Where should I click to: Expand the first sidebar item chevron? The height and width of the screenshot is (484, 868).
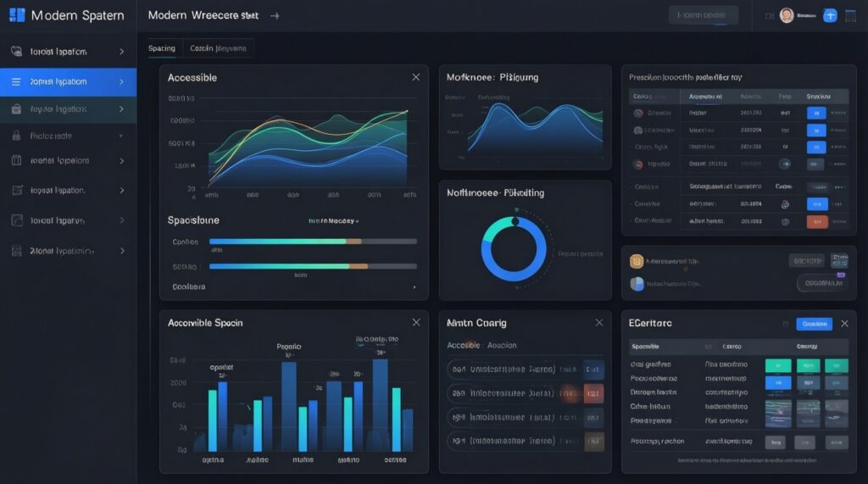point(122,52)
